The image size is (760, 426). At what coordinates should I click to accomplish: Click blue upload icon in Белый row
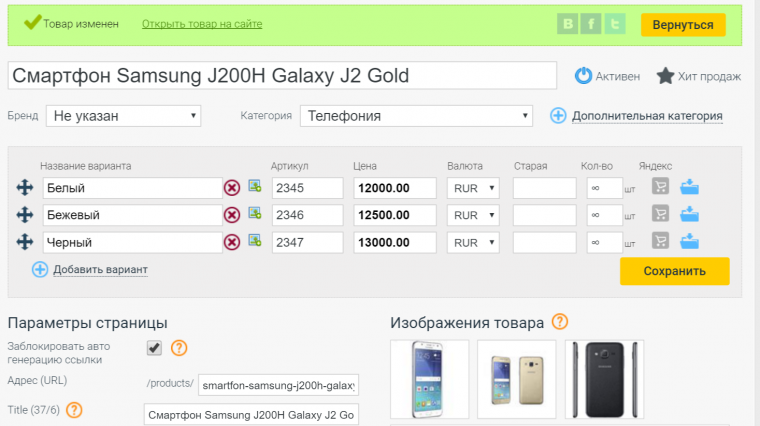(689, 187)
